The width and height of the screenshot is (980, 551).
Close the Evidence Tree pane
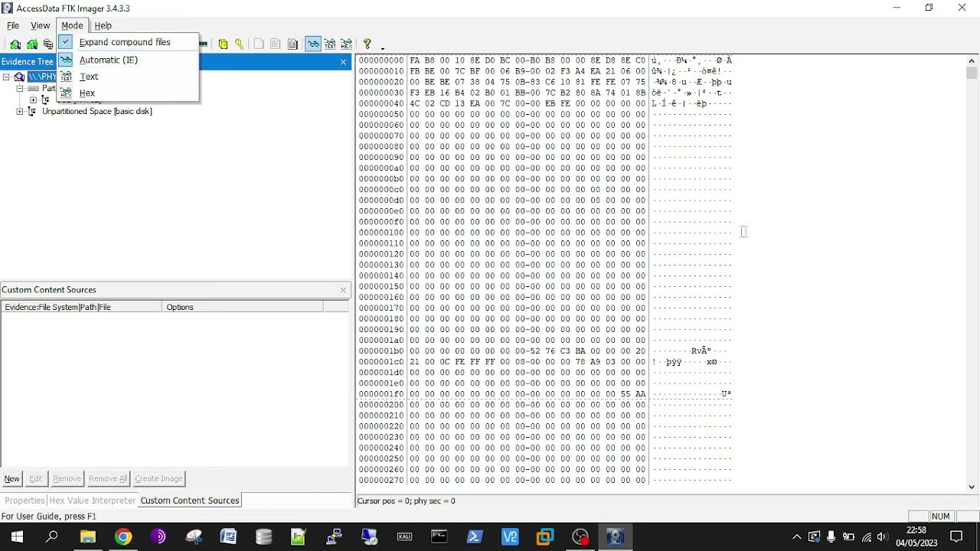point(343,61)
